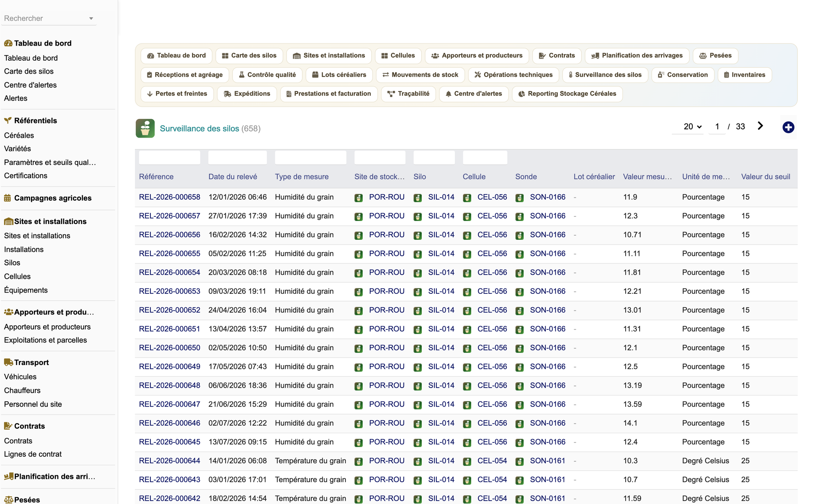Image resolution: width=815 pixels, height=504 pixels.
Task: Open Pertes et freintes tab
Action: coord(177,94)
